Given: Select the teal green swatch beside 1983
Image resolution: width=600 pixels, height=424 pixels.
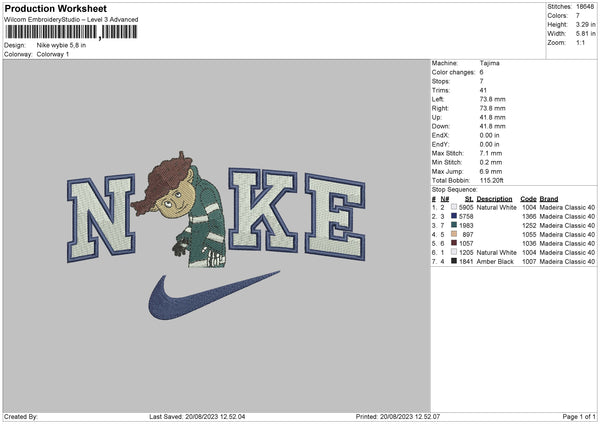Looking at the screenshot, I should coord(454,225).
